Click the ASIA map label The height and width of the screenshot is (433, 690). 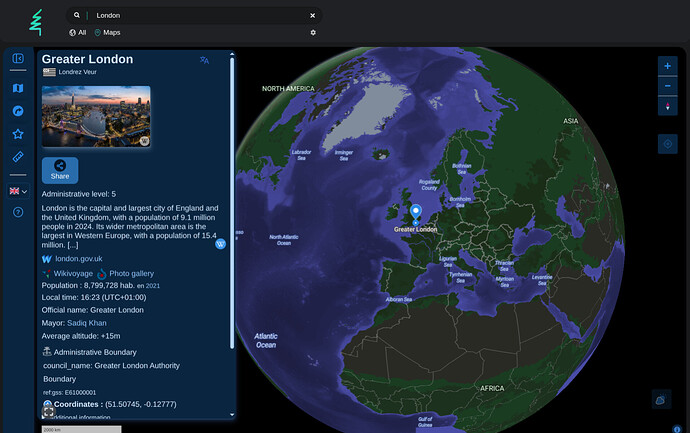pyautogui.click(x=571, y=121)
